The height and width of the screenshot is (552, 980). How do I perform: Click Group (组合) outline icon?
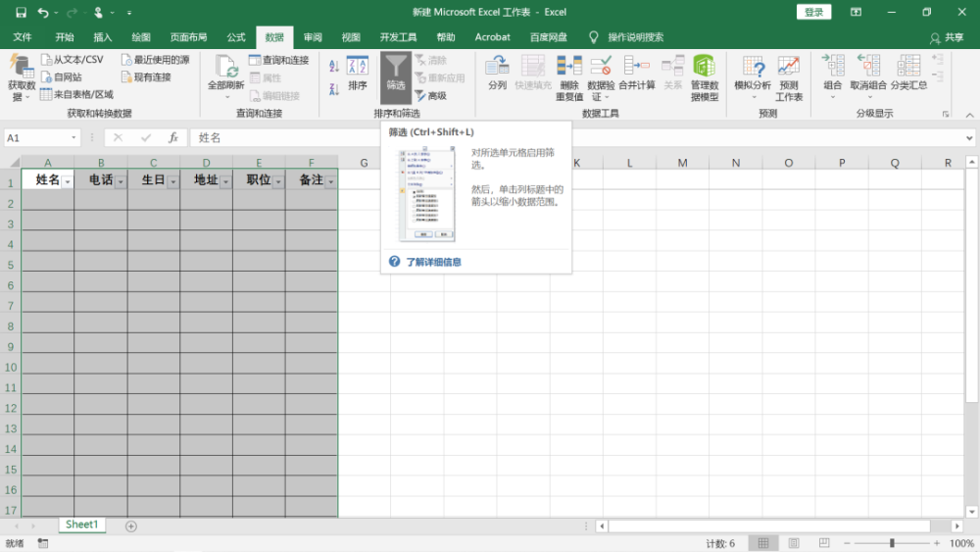point(832,76)
